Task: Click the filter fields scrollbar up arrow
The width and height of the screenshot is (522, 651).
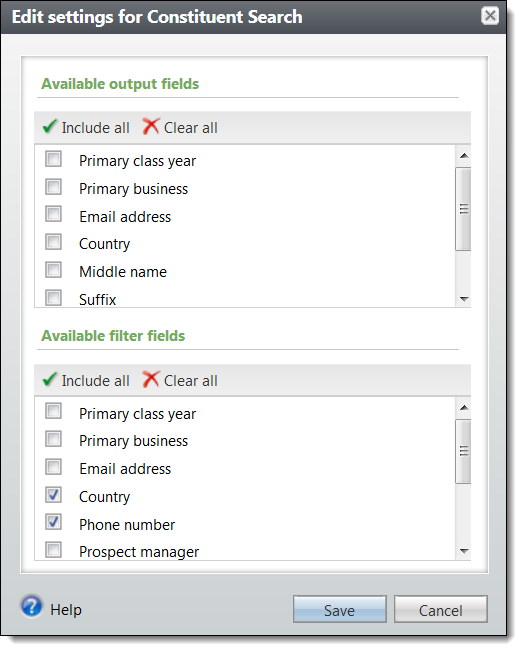Action: coord(464,408)
